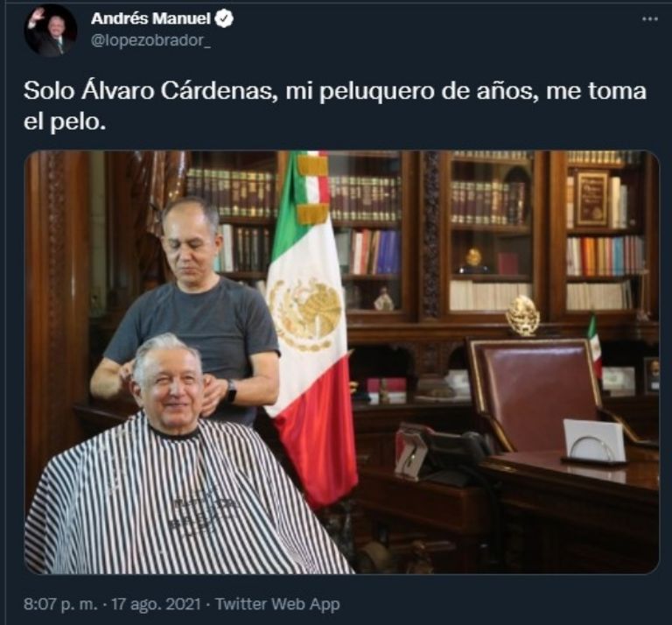672x625 pixels.
Task: Click the white card holder on the desk
Action: (594, 441)
